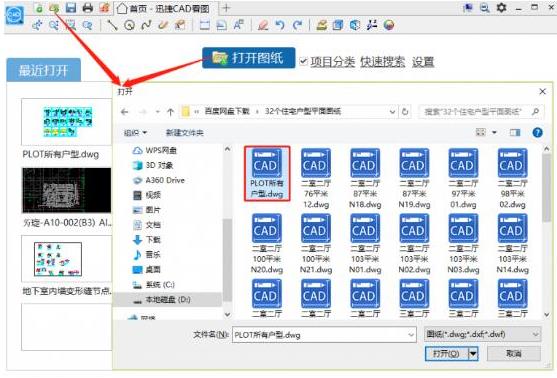Select the circle drawing tool
Screen dimensions: 557x378
(129, 25)
